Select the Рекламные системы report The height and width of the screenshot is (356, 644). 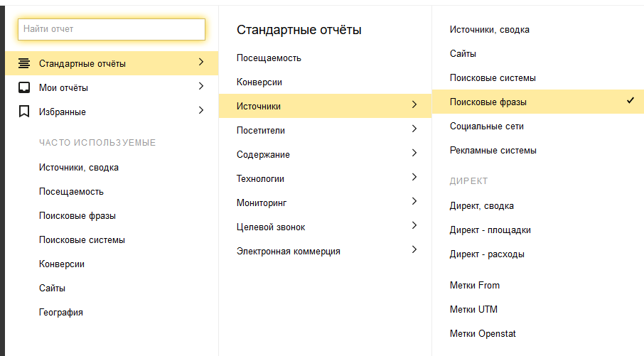coord(493,151)
